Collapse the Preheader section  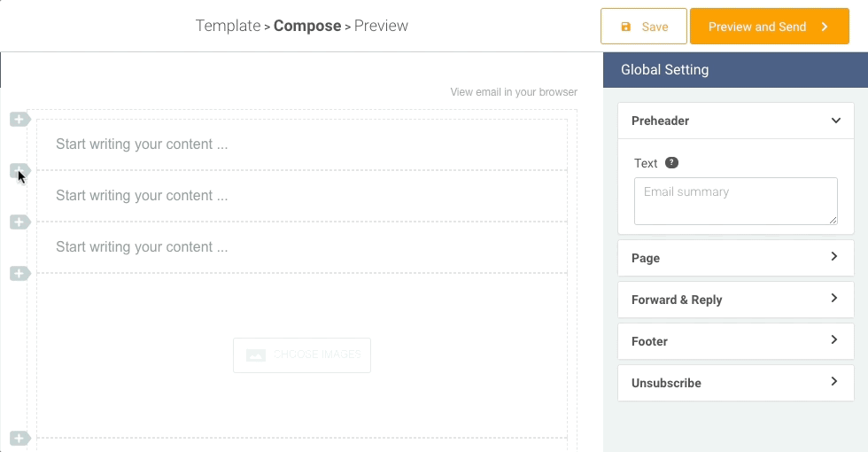tap(835, 121)
